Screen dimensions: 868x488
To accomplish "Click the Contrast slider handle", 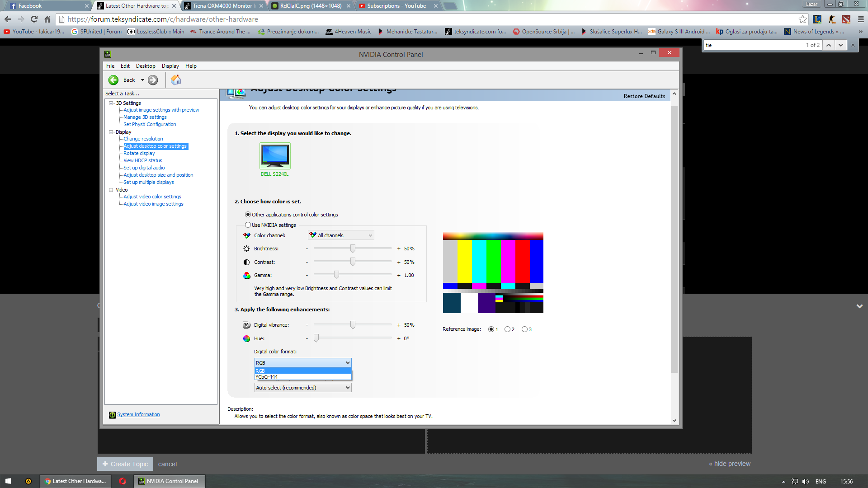I will 353,262.
